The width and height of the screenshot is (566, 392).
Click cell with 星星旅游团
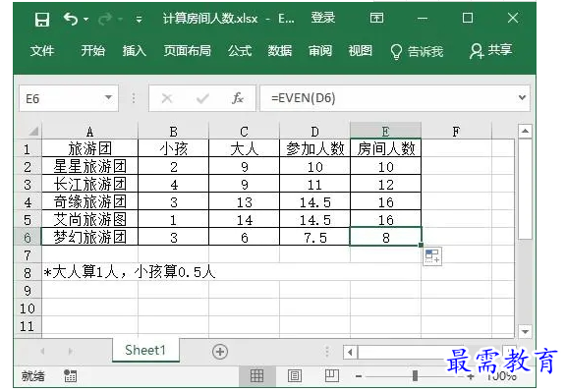click(89, 166)
